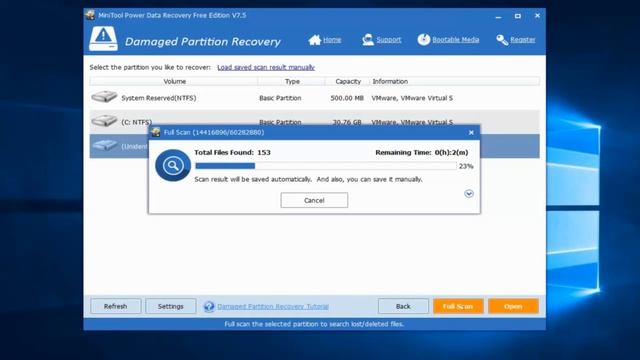Click the Information column header

[x=455, y=81]
